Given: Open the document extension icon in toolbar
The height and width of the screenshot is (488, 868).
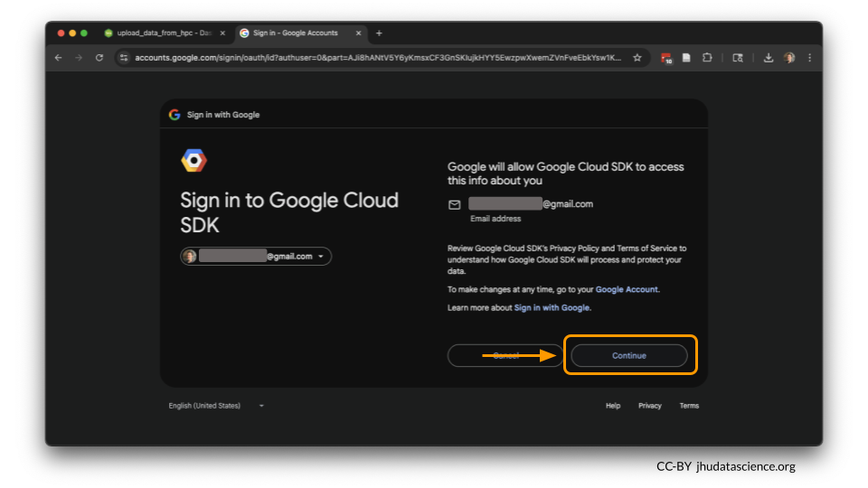Looking at the screenshot, I should tap(686, 58).
